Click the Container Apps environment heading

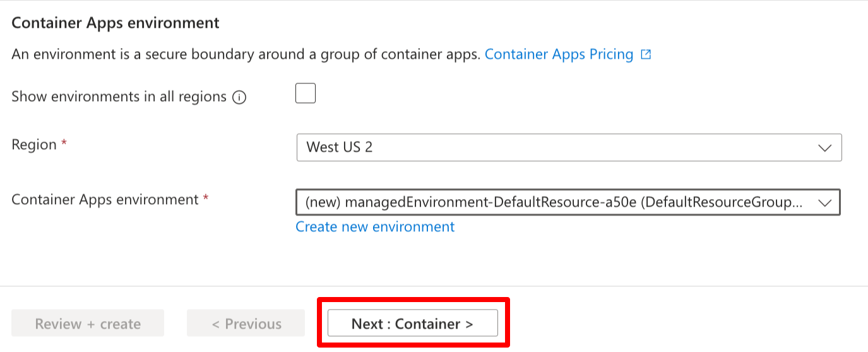(x=116, y=23)
